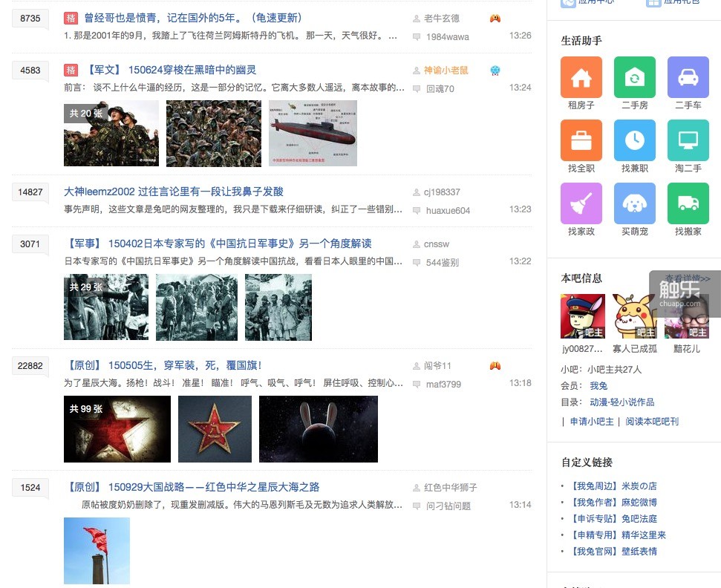721x588 pixels.
Task: View last replier 1984wawa
Action: point(448,37)
